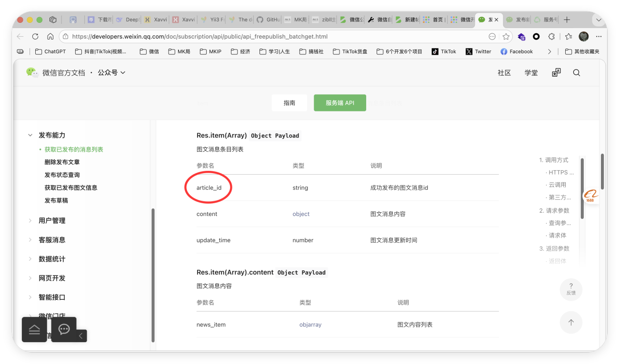This screenshot has height=364, width=619.
Task: Open the 社区 header link
Action: pos(504,73)
